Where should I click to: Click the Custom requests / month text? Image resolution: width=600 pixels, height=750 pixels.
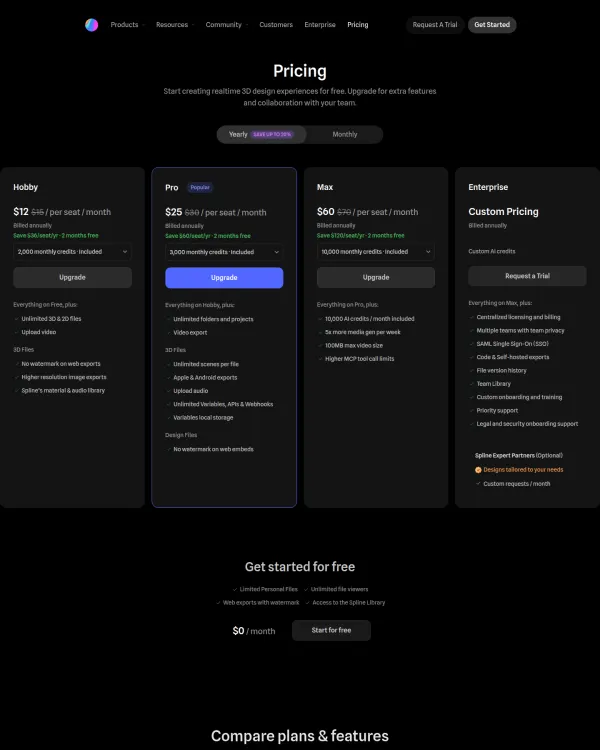click(517, 484)
